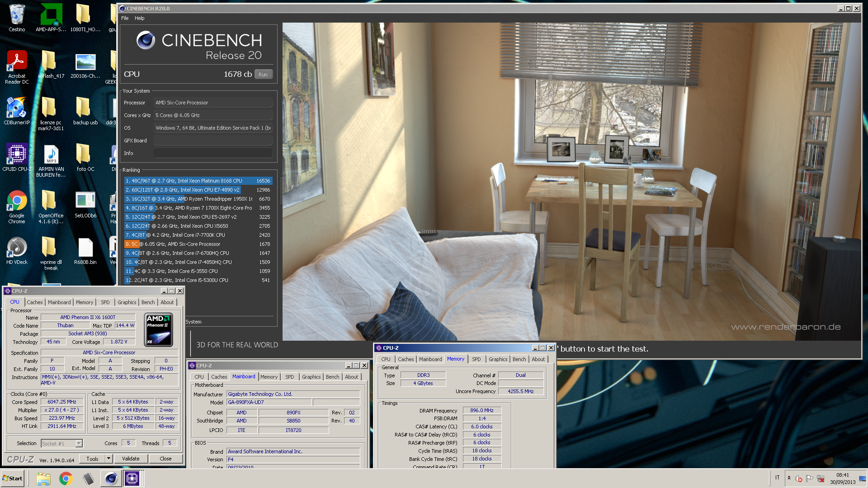Screen dimensions: 868x488
Task: Select the Ryzen Threadripper 1950X ranking row
Action: click(x=198, y=199)
